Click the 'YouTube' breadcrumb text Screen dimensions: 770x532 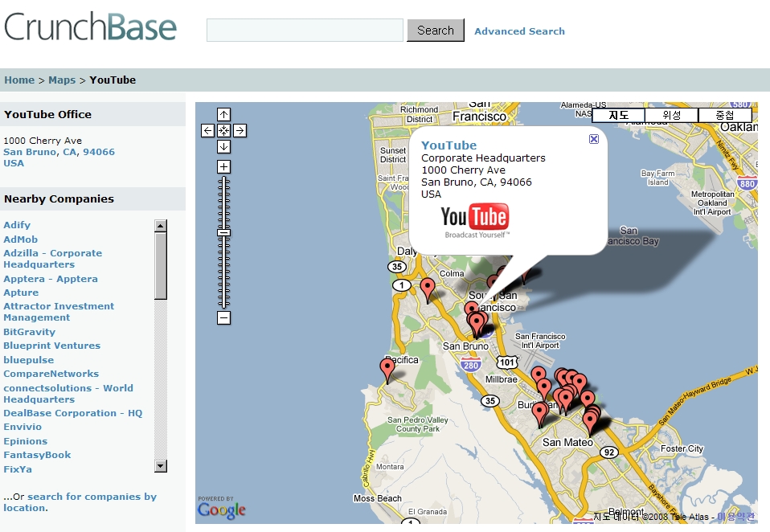113,80
